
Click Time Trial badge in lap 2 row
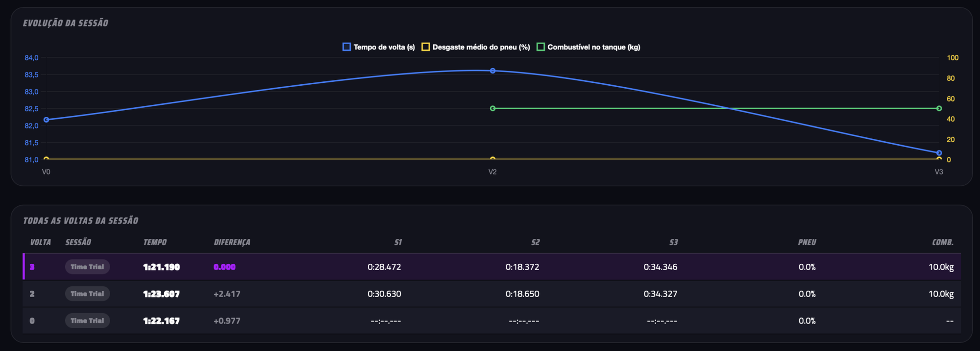87,294
